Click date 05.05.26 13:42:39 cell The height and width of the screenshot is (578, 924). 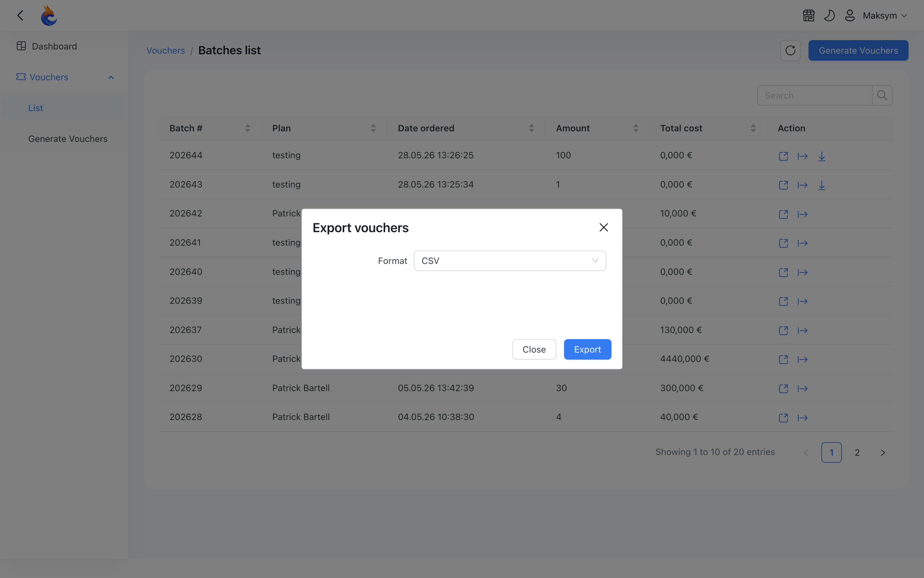436,388
